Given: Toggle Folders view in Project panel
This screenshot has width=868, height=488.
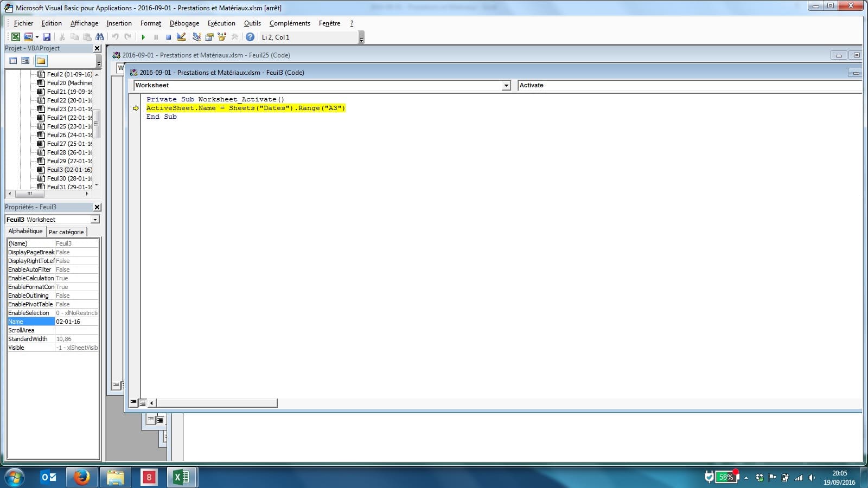Looking at the screenshot, I should pos(41,61).
